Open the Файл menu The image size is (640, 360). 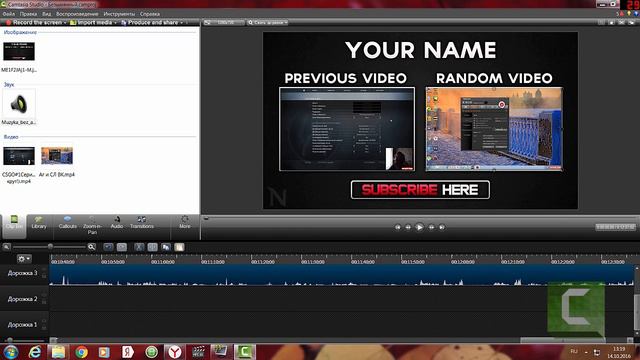[x=9, y=14]
